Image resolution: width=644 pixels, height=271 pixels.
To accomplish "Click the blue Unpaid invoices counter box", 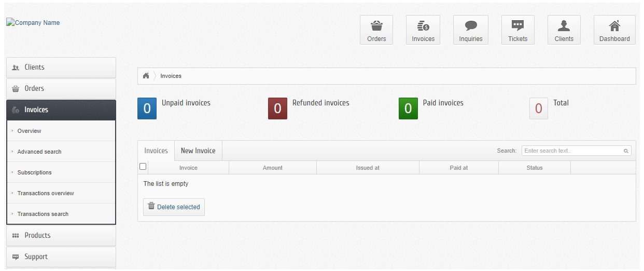I will pyautogui.click(x=147, y=109).
